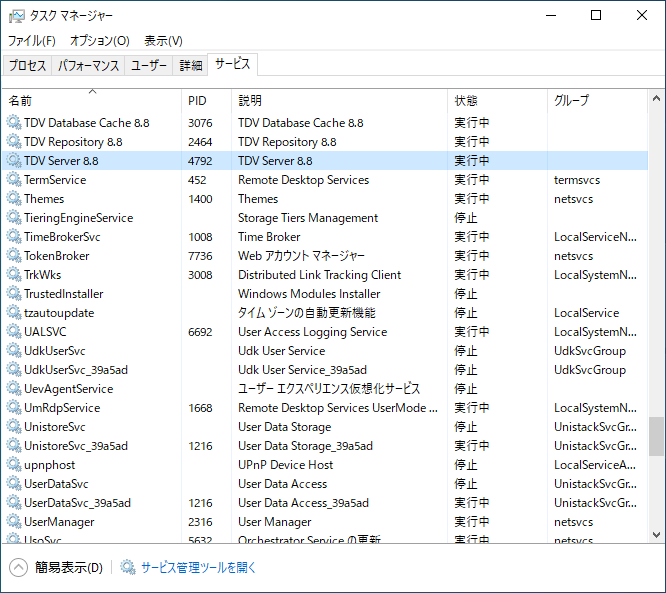
Task: Click the description Remote Desktop Services
Action: tap(303, 180)
